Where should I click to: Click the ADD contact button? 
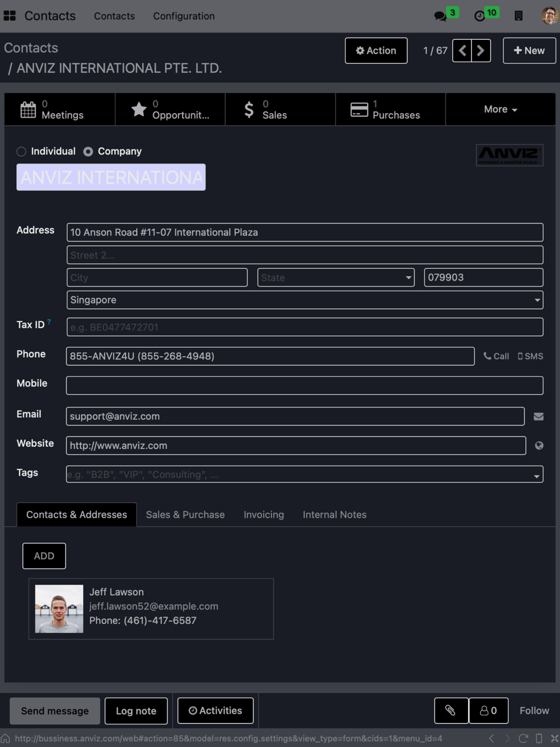44,556
